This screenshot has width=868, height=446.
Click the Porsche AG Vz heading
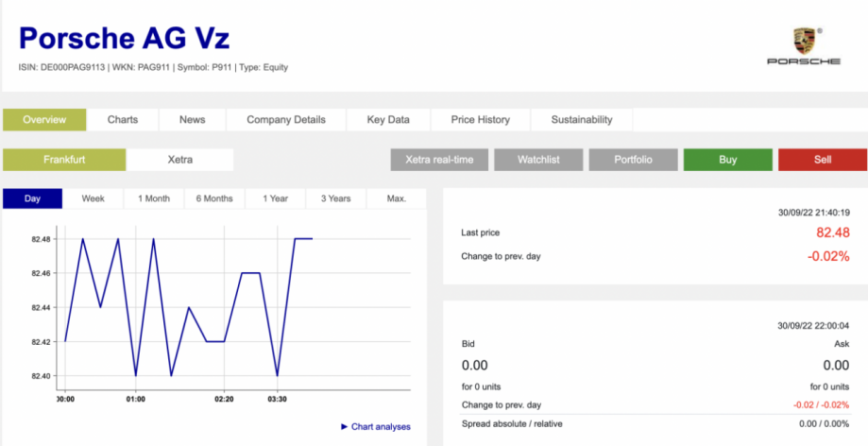pyautogui.click(x=124, y=38)
